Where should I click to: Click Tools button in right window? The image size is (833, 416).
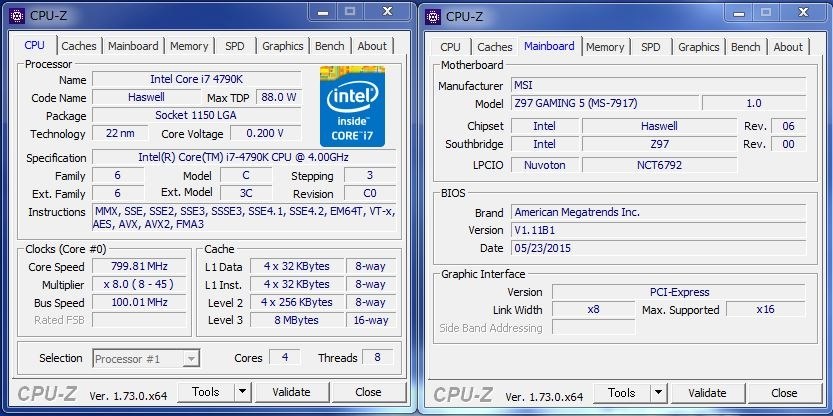click(622, 393)
